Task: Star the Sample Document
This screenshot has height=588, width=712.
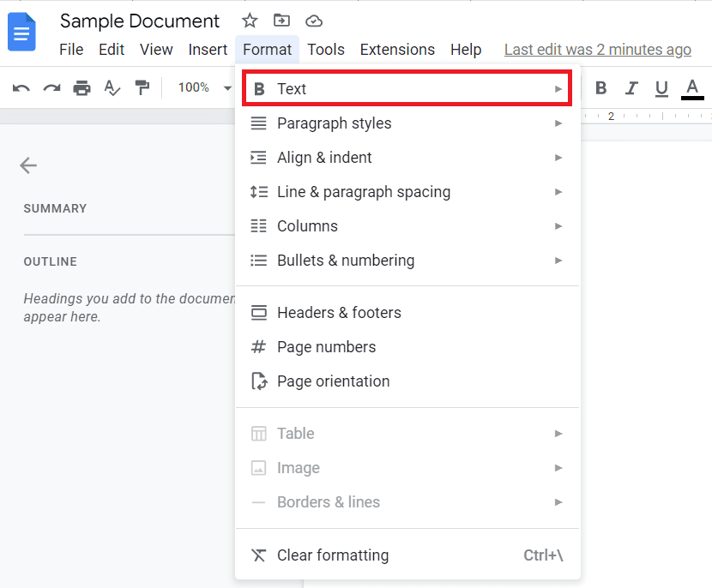Action: tap(249, 20)
